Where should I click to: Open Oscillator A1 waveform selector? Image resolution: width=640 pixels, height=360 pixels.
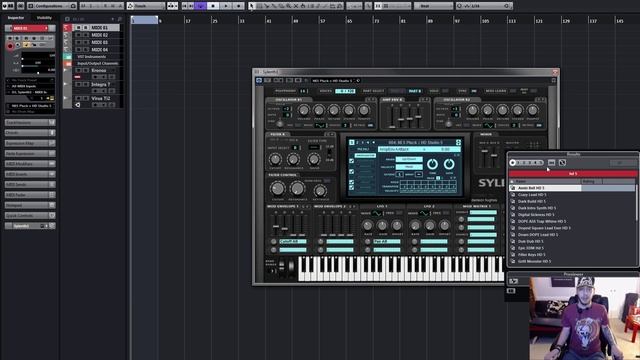click(320, 125)
